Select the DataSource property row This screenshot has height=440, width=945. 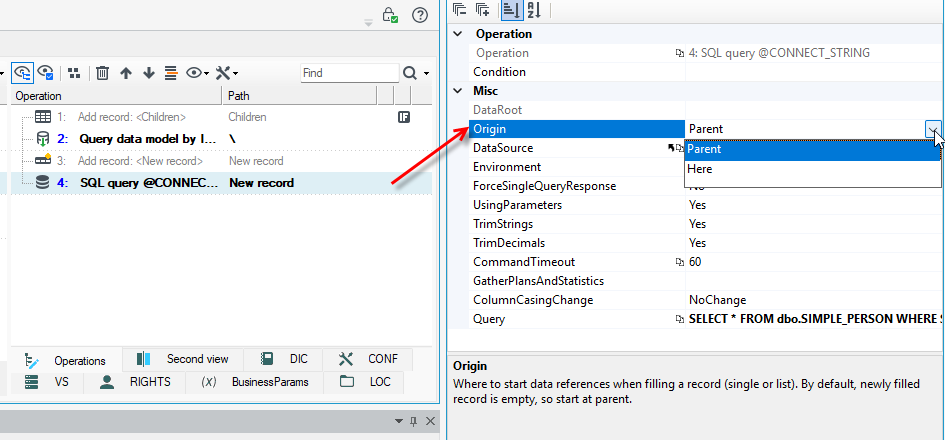[577, 148]
